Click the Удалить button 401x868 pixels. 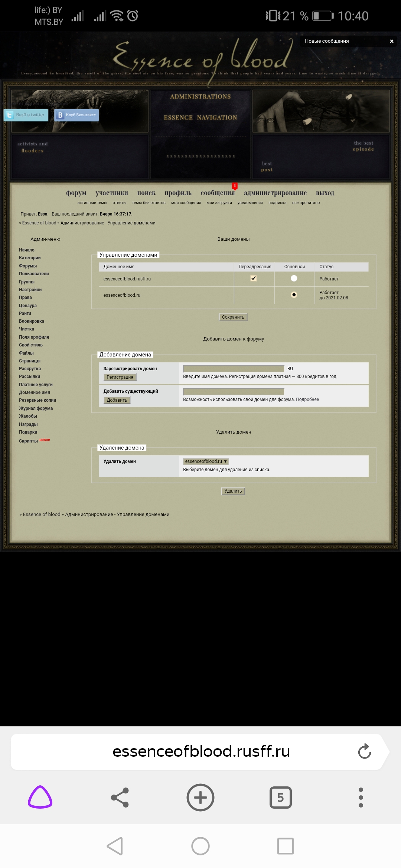point(233,491)
